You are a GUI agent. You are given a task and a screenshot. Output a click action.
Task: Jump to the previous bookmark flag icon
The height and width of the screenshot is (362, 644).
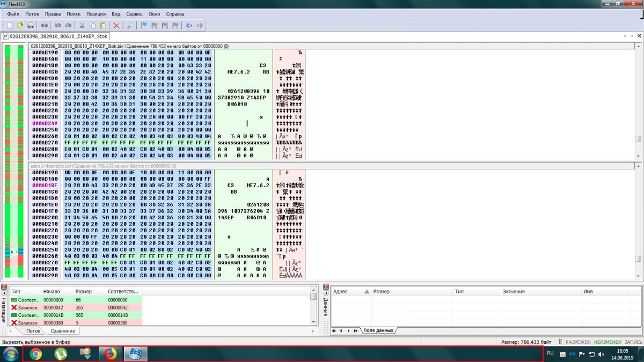tap(165, 25)
